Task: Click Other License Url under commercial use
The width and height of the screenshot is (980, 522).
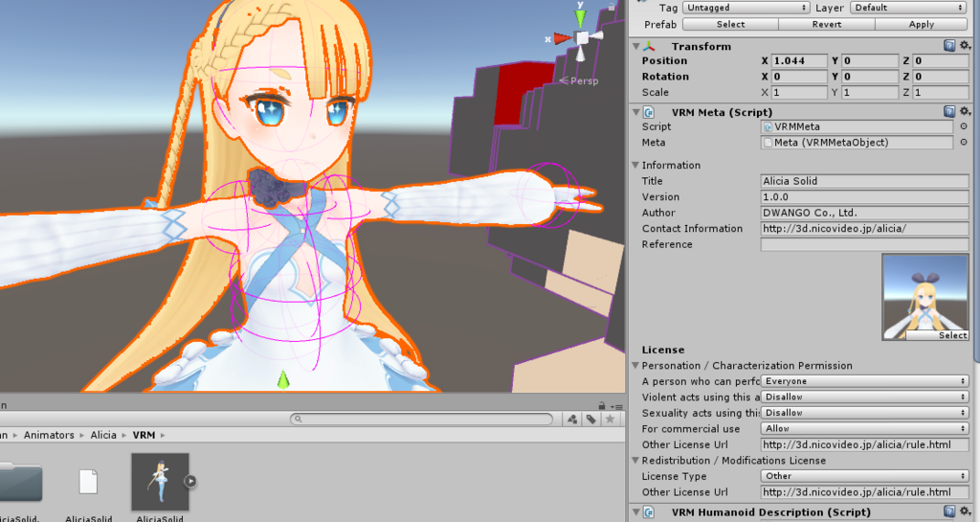Action: (864, 445)
